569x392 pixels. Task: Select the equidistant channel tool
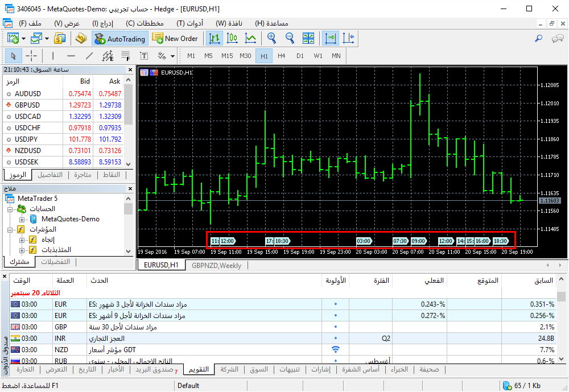point(108,56)
